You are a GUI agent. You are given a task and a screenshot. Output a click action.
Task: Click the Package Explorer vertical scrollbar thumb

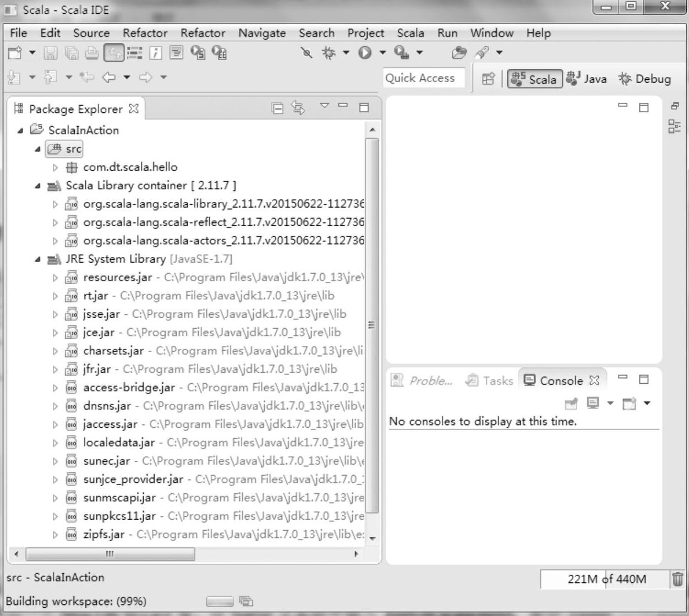372,325
